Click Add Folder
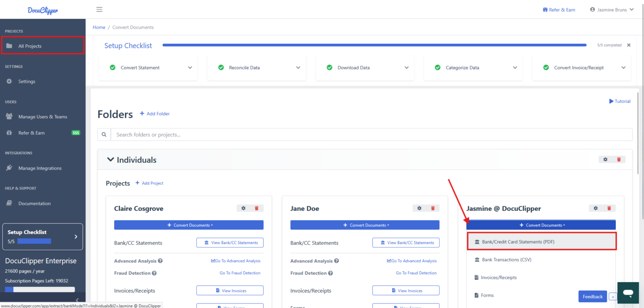The image size is (644, 308). tap(155, 114)
